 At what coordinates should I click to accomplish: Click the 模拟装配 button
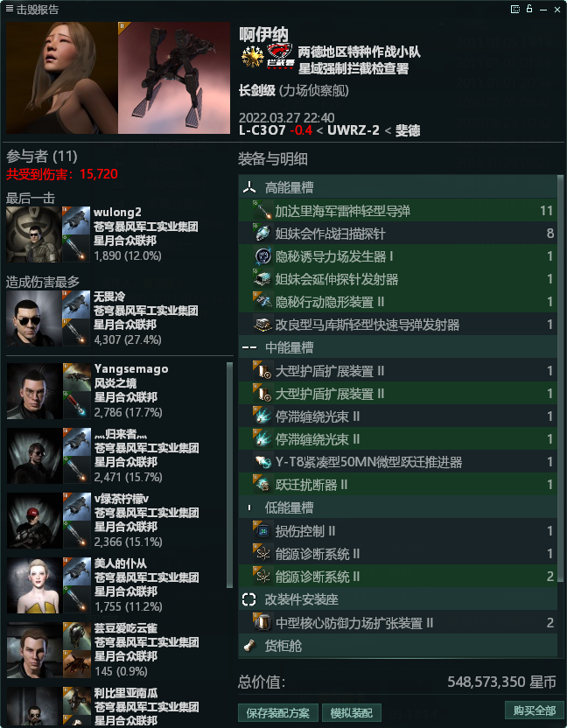coord(352,712)
